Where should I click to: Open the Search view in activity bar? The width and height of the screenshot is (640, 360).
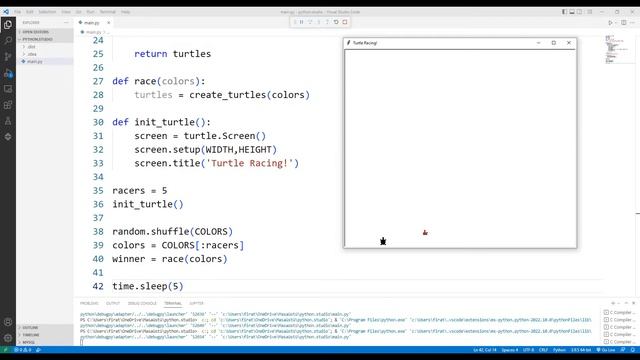click(8, 40)
